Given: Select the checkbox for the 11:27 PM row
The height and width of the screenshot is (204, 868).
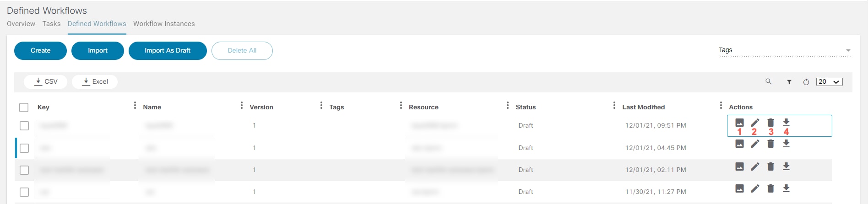Looking at the screenshot, I should click(24, 192).
